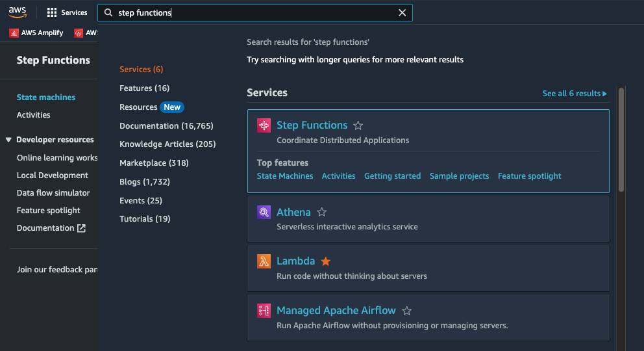Open See all 6 results link
The width and height of the screenshot is (644, 351).
[574, 94]
